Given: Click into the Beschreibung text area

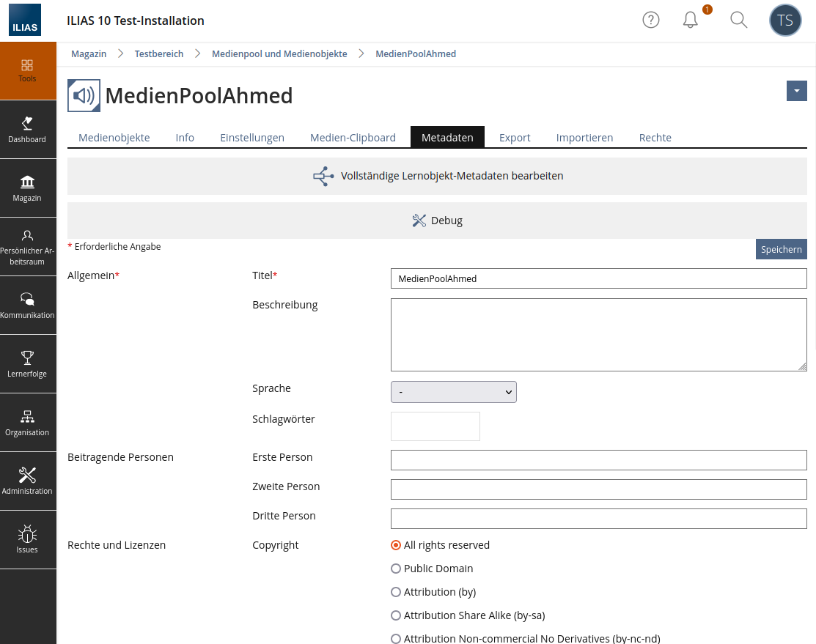Looking at the screenshot, I should point(598,334).
